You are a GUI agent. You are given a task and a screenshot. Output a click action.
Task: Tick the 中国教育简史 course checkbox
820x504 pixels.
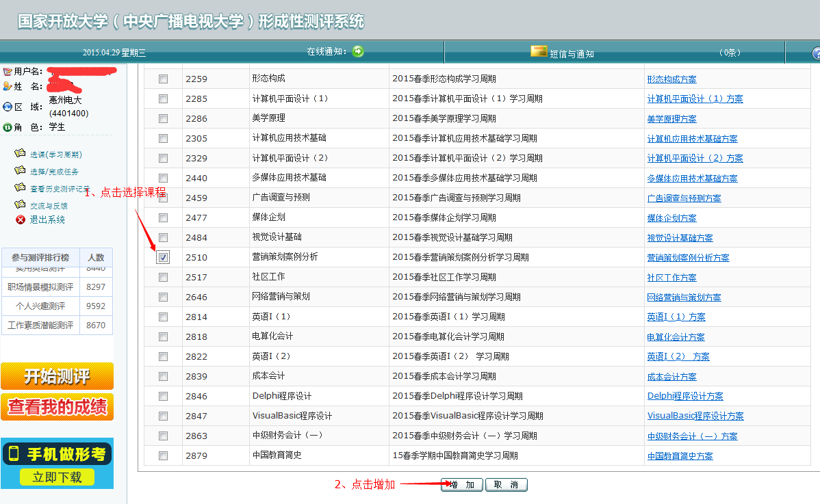(x=163, y=455)
